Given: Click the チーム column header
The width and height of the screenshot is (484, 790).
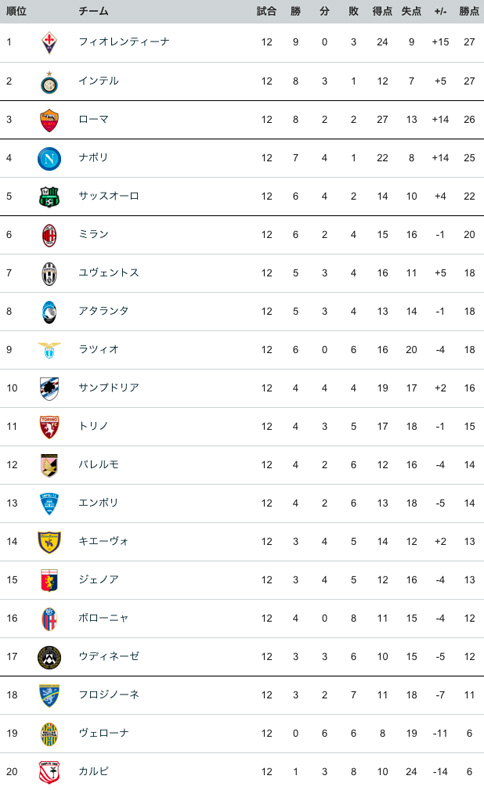Looking at the screenshot, I should point(93,11).
